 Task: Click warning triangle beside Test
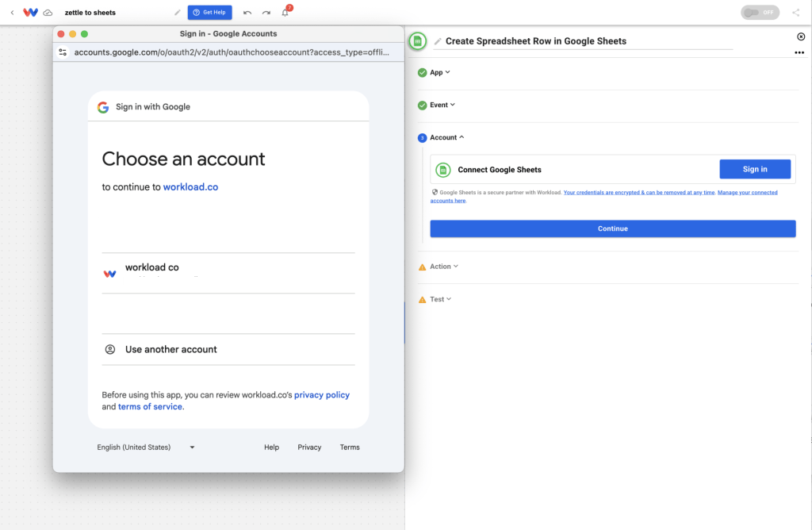pyautogui.click(x=422, y=299)
